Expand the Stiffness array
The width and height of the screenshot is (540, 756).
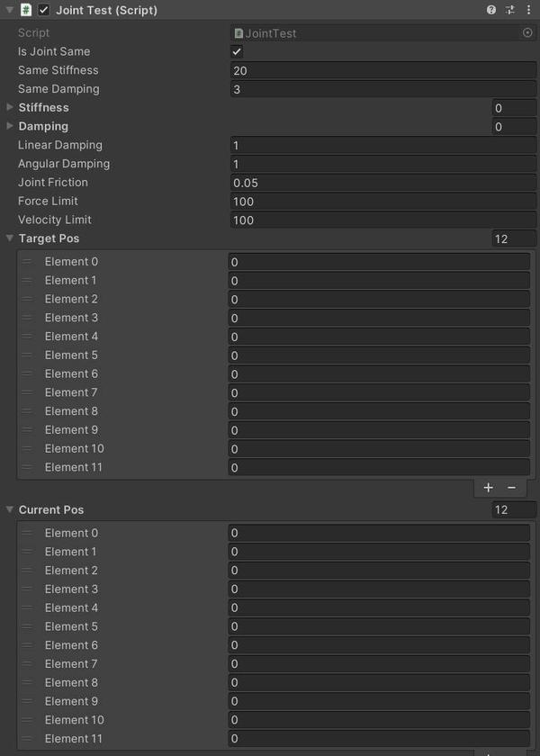coord(10,107)
